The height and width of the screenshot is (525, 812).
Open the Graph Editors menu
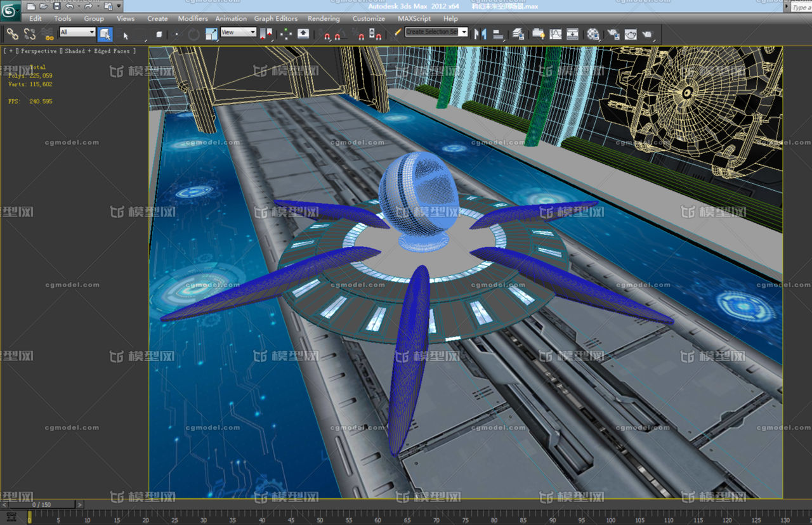[276, 18]
